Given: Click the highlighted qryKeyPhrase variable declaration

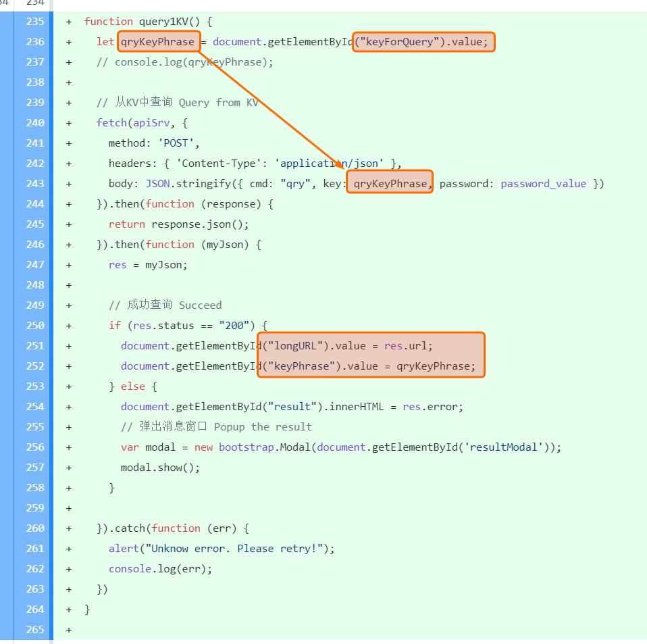Looking at the screenshot, I should coord(159,42).
